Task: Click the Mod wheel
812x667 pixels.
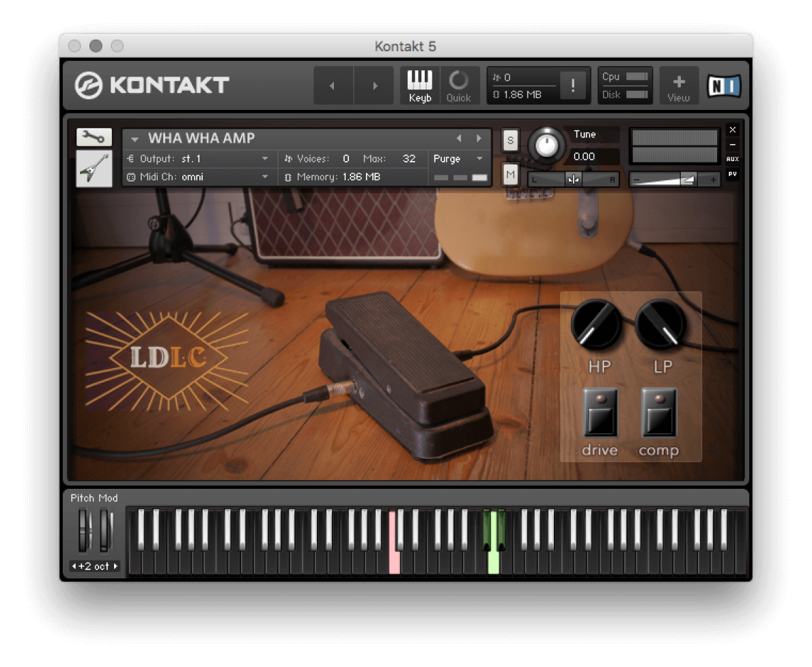Action: pyautogui.click(x=106, y=530)
